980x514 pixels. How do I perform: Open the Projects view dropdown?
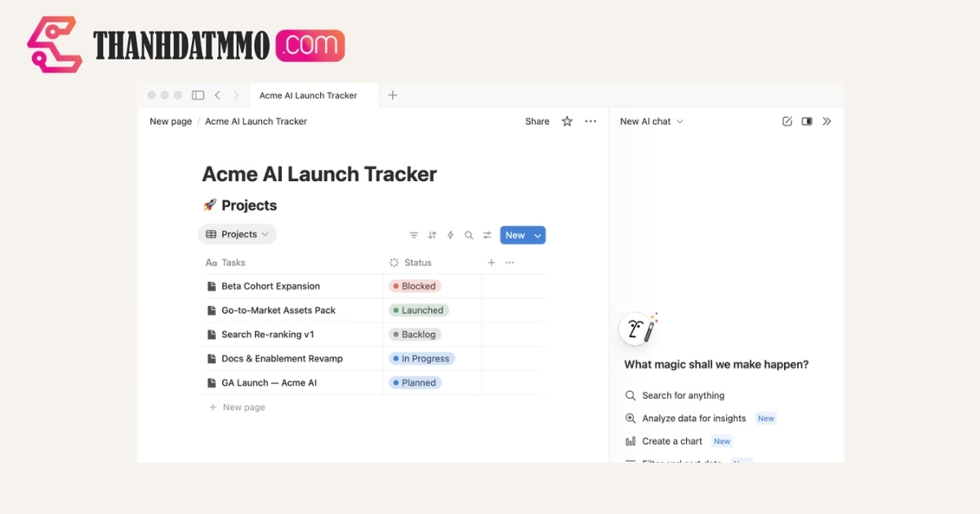click(x=238, y=234)
